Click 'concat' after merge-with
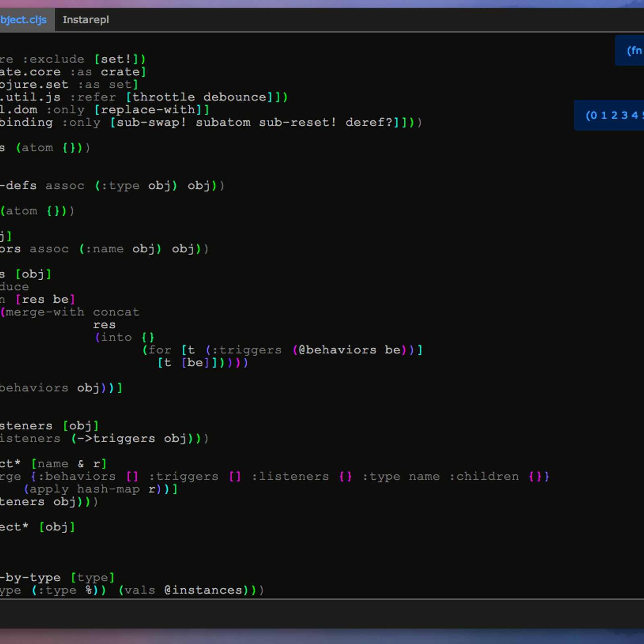The width and height of the screenshot is (644, 644). [x=116, y=312]
